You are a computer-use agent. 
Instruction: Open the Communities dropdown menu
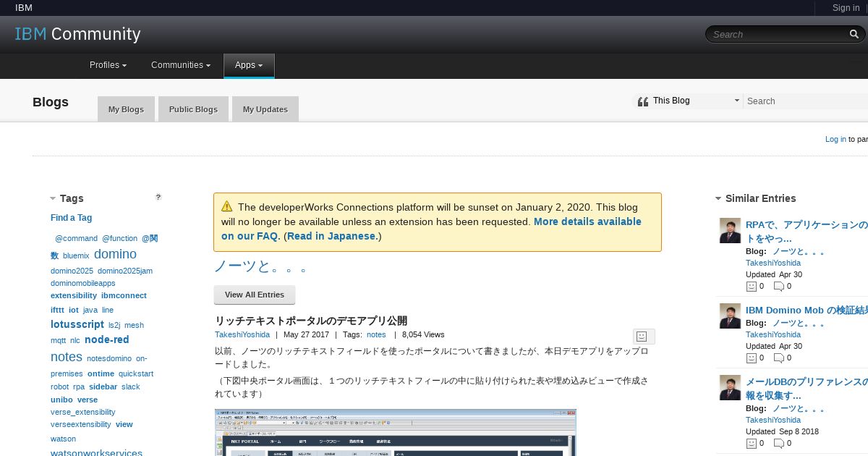181,65
